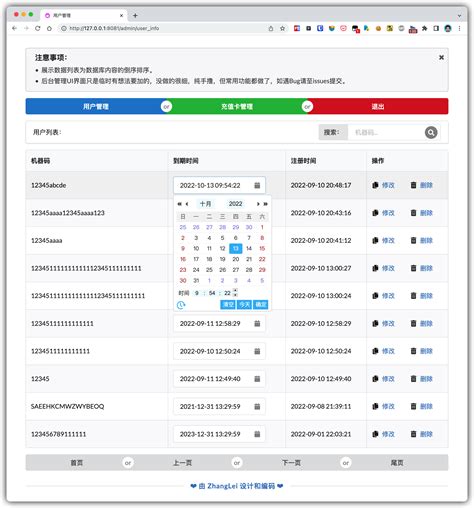The width and height of the screenshot is (474, 508).
Task: Click 修改 link for 12345aaaa row
Action: [388, 240]
